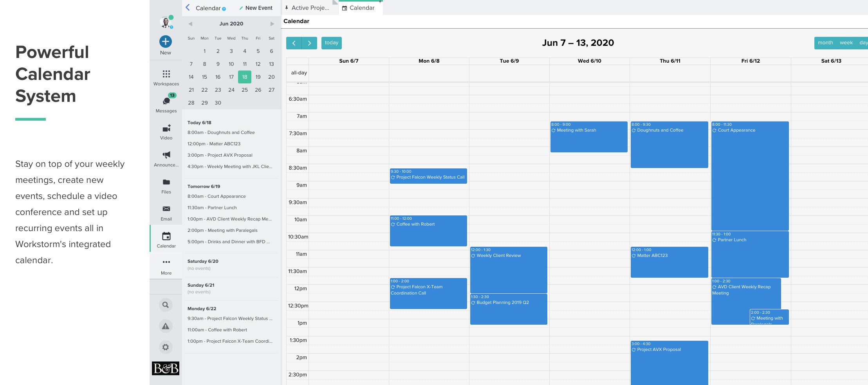Open the More ellipsis menu
Viewport: 868px width, 385px height.
coord(166,262)
